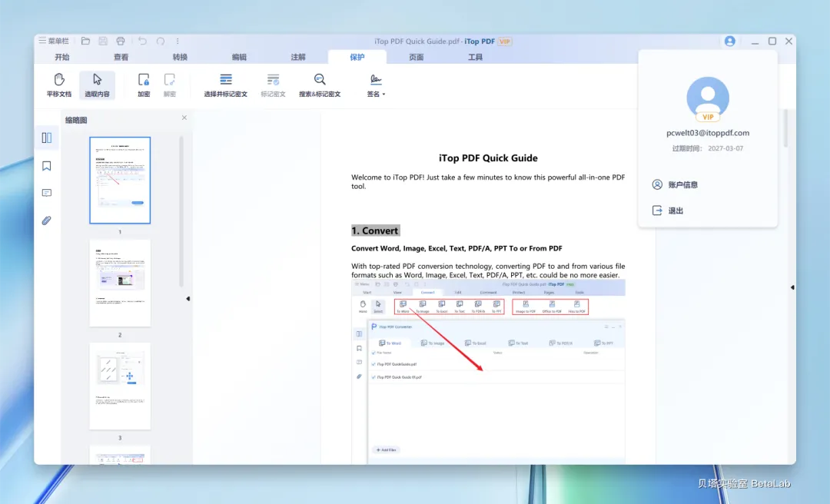The width and height of the screenshot is (830, 504).
Task: Click the email pcwelt03@itoppdf.com
Action: (708, 133)
